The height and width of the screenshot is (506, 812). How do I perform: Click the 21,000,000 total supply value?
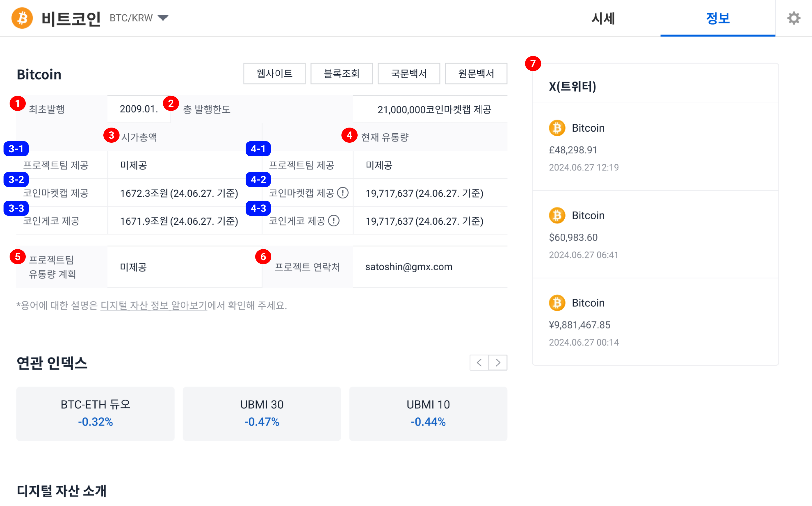(401, 109)
